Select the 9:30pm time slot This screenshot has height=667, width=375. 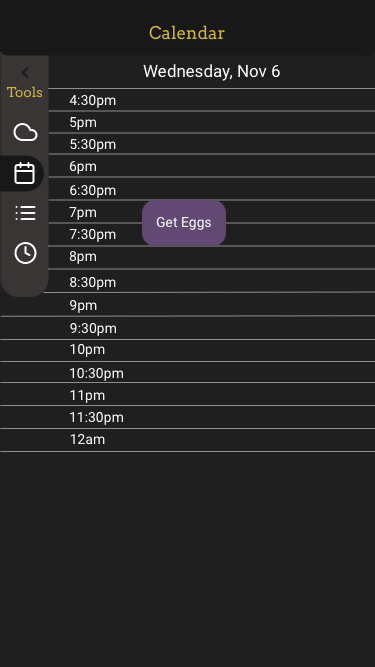point(188,328)
